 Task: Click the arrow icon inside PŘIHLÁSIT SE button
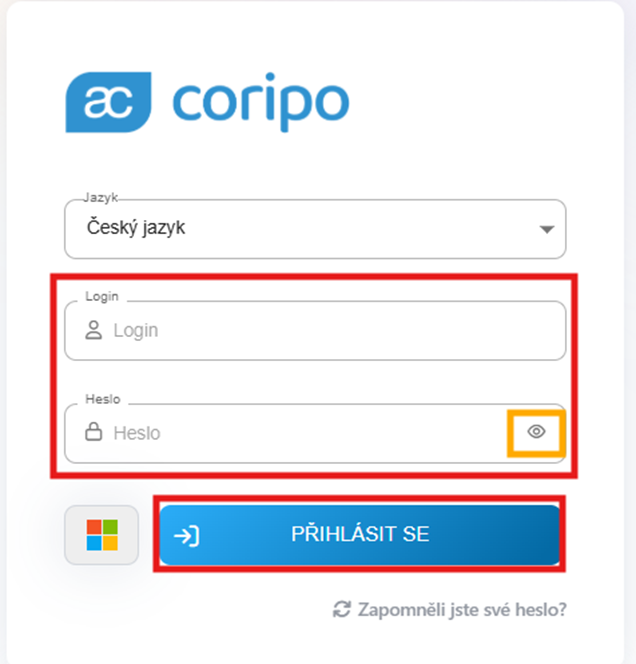click(x=187, y=536)
